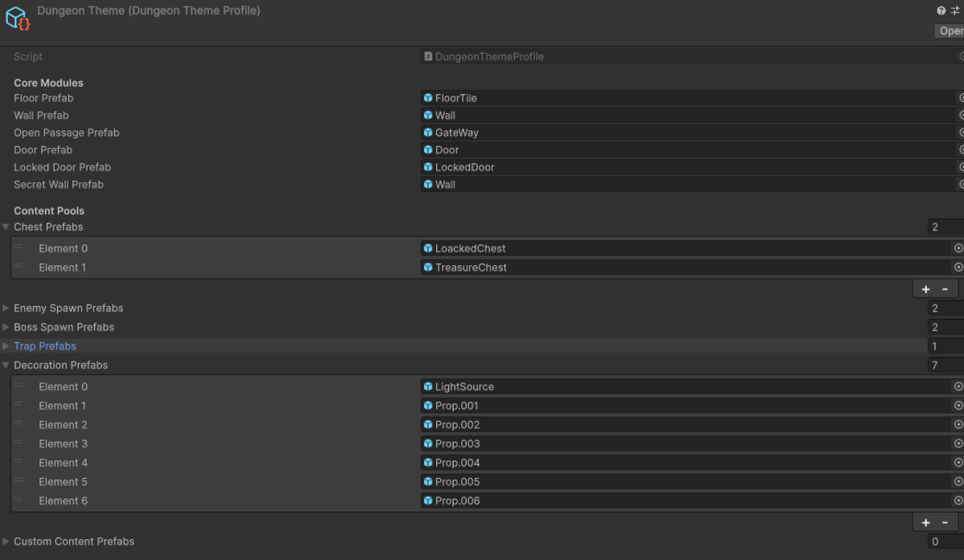Collapse the Chest Prefabs list
This screenshot has height=560, width=964.
point(6,227)
